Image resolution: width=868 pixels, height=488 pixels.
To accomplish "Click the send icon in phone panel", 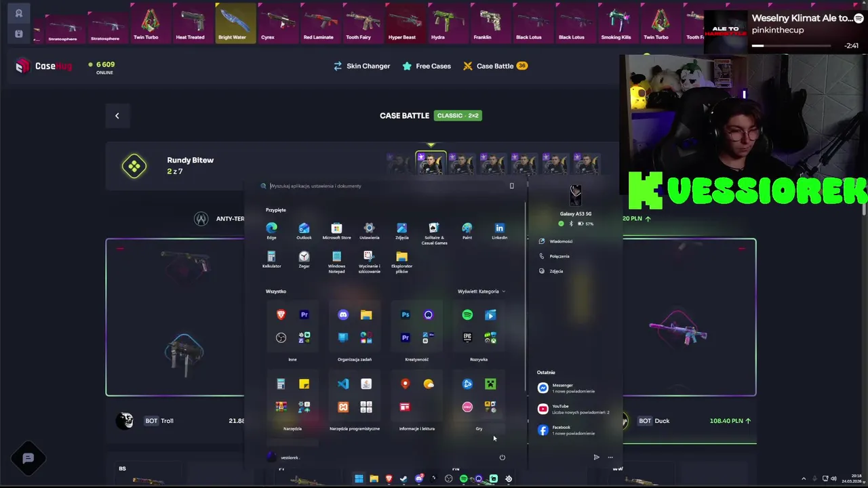I will click(x=596, y=457).
